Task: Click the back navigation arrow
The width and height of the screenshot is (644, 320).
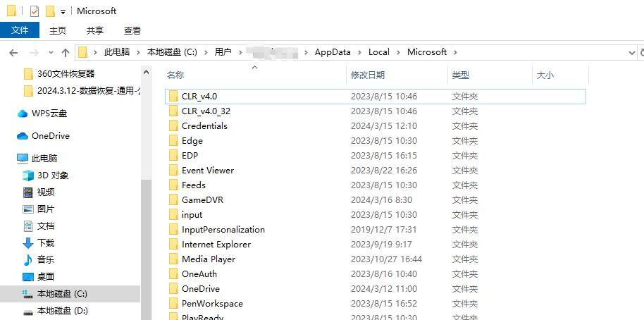Action: [13, 53]
